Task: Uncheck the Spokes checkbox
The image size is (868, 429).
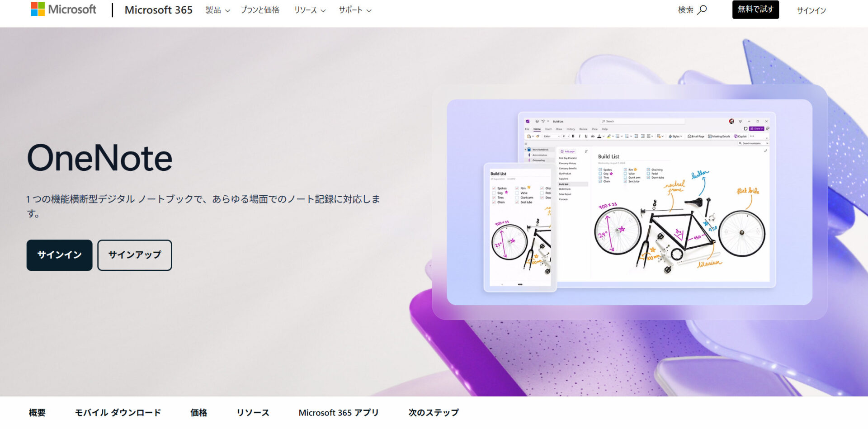Action: click(x=600, y=170)
